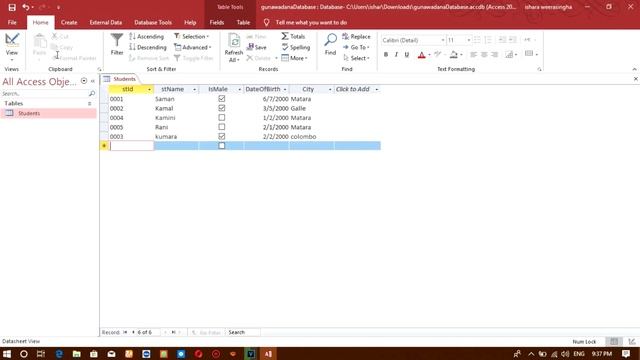Screen dimensions: 640x360
Task: Open the Find dialog
Action: [330, 44]
